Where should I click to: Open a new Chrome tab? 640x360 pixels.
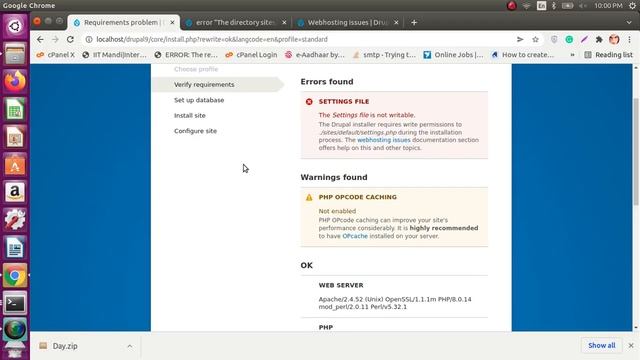click(414, 22)
